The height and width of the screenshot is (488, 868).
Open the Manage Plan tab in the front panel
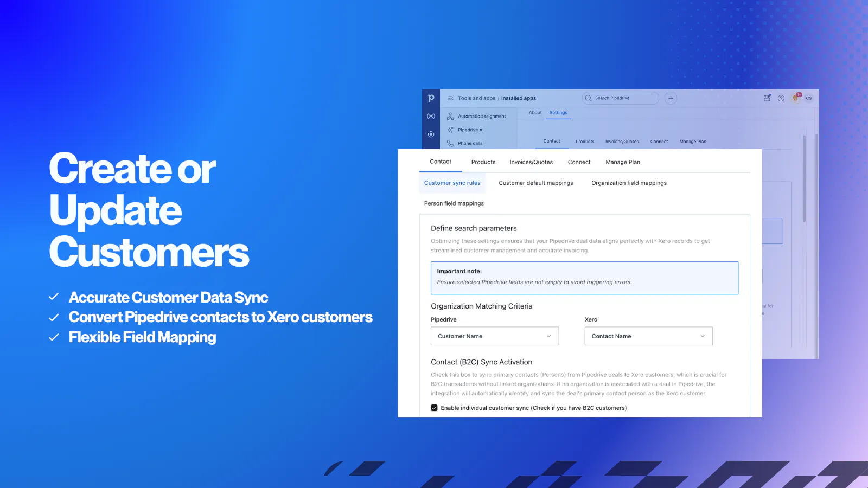[623, 162]
